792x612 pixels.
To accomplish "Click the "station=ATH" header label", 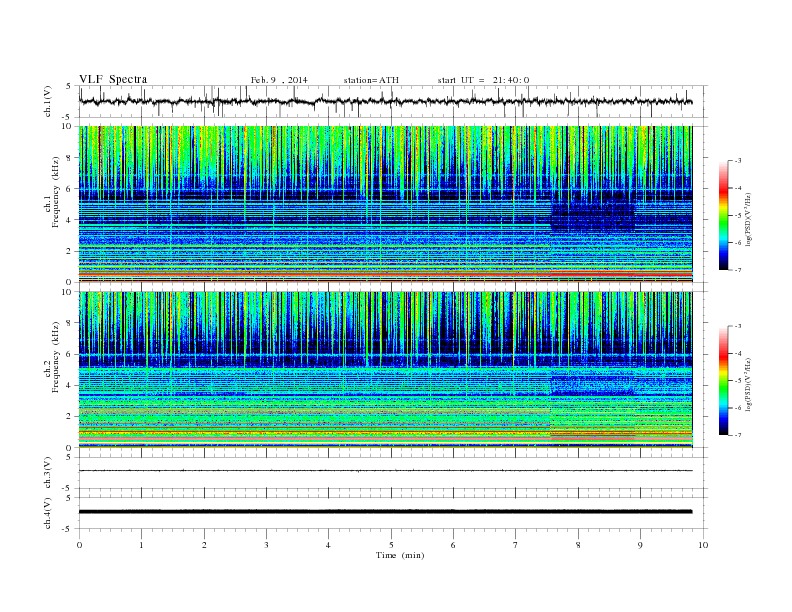I will point(371,80).
